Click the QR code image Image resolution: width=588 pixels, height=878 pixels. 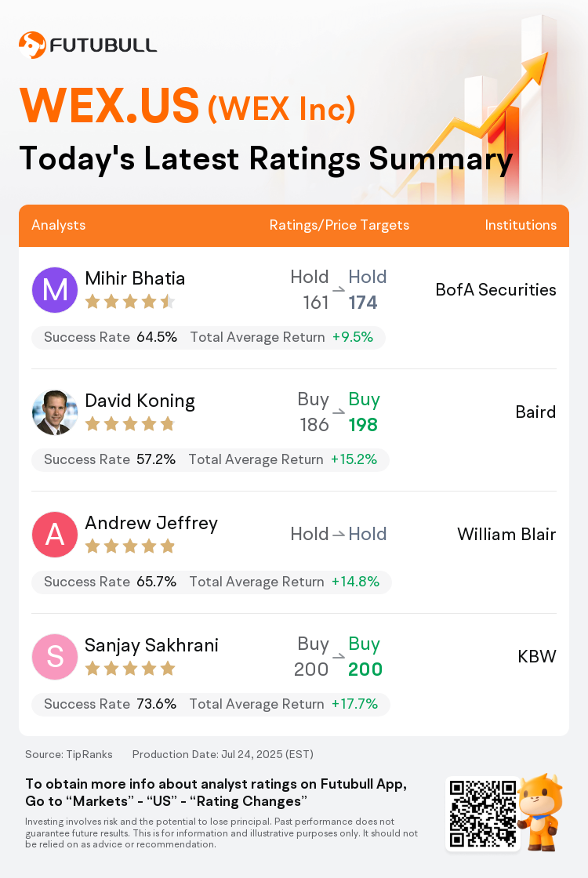pyautogui.click(x=483, y=813)
